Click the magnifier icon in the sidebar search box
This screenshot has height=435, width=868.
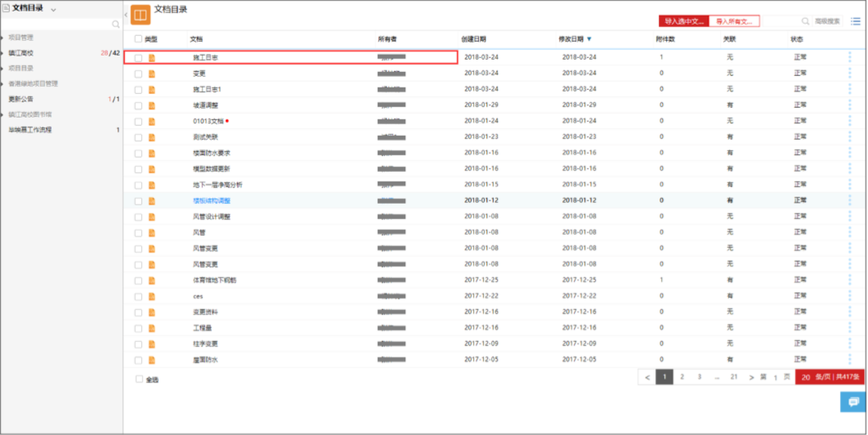pyautogui.click(x=115, y=25)
